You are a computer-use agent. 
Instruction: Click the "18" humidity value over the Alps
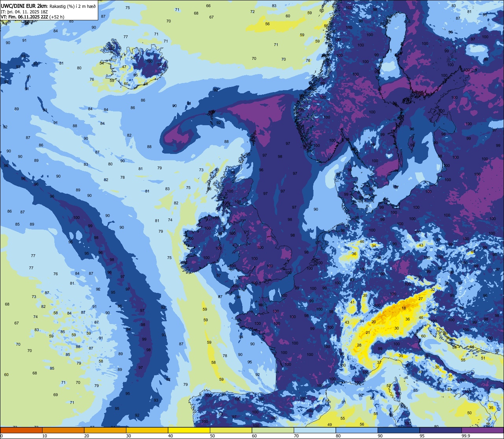(x=404, y=308)
